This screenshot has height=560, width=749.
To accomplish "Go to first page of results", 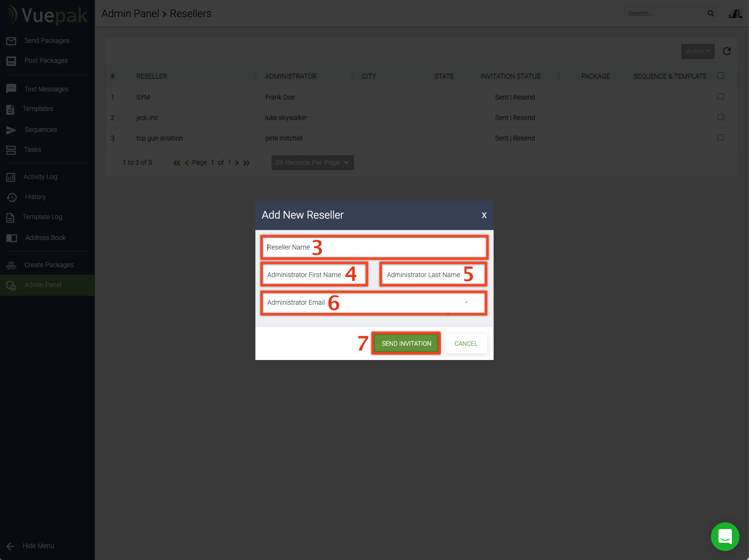I will tap(177, 163).
